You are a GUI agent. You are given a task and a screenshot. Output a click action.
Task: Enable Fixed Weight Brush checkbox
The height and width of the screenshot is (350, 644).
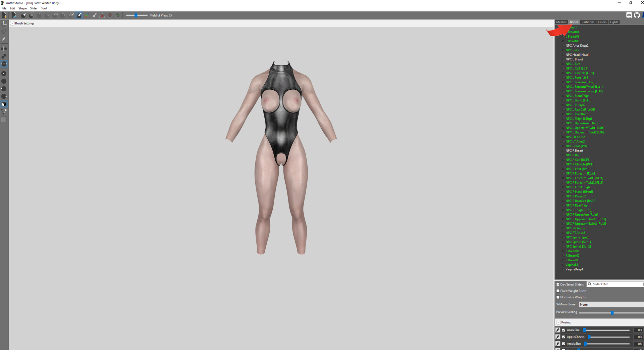coord(558,291)
